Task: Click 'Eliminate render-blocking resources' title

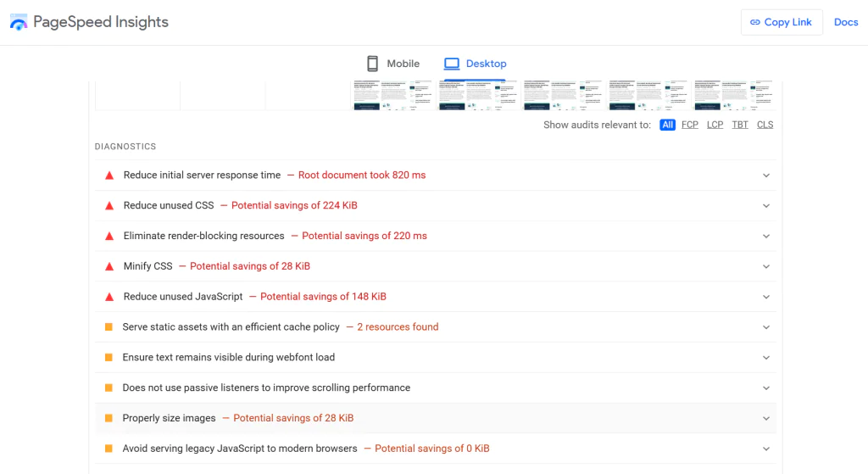Action: click(x=203, y=236)
